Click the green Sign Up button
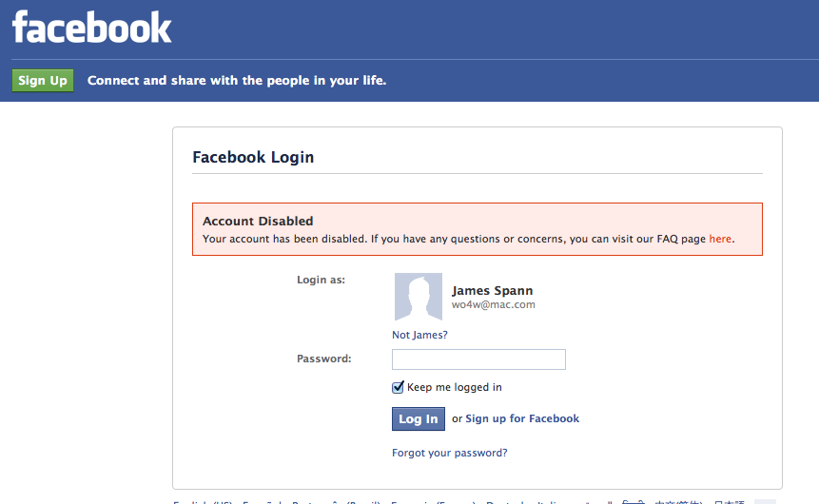The height and width of the screenshot is (504, 819). pyautogui.click(x=43, y=81)
